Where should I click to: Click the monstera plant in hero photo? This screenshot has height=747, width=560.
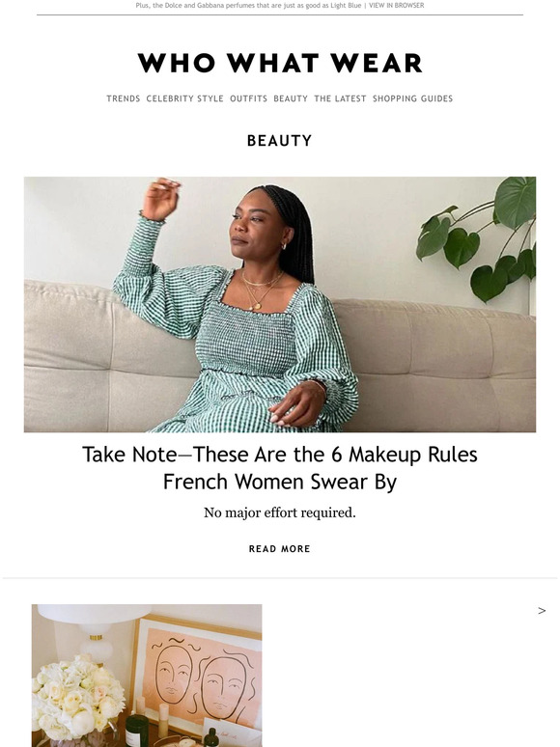click(479, 238)
